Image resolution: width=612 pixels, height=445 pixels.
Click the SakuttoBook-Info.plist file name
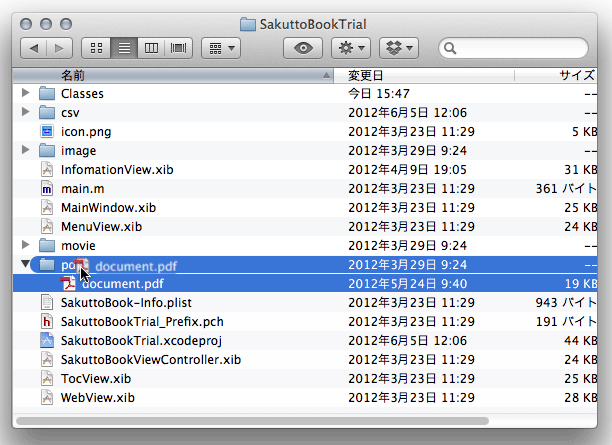click(126, 303)
